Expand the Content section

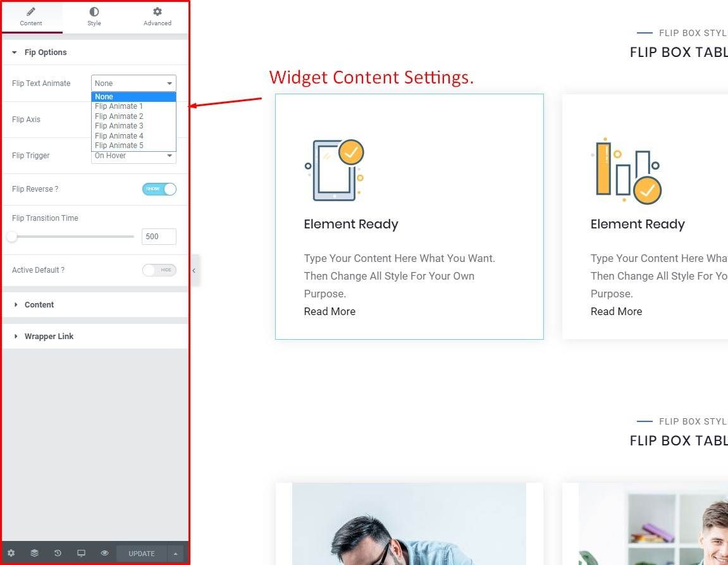tap(39, 304)
